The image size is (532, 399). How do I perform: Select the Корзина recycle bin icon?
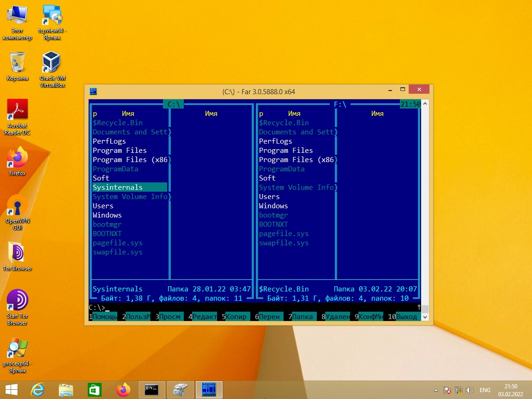pyautogui.click(x=17, y=66)
